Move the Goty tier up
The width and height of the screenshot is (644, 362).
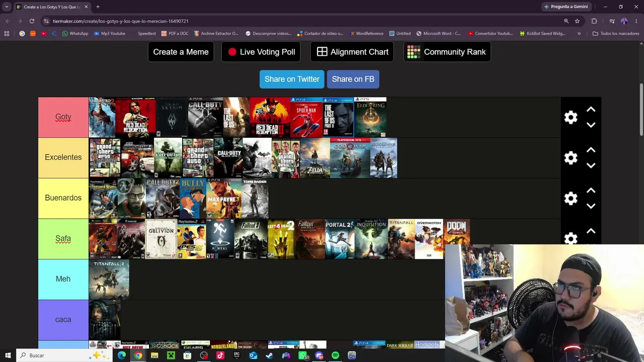click(x=591, y=110)
